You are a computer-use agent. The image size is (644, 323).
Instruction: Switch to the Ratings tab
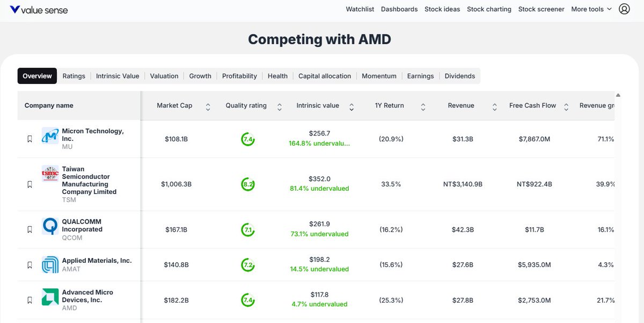74,76
